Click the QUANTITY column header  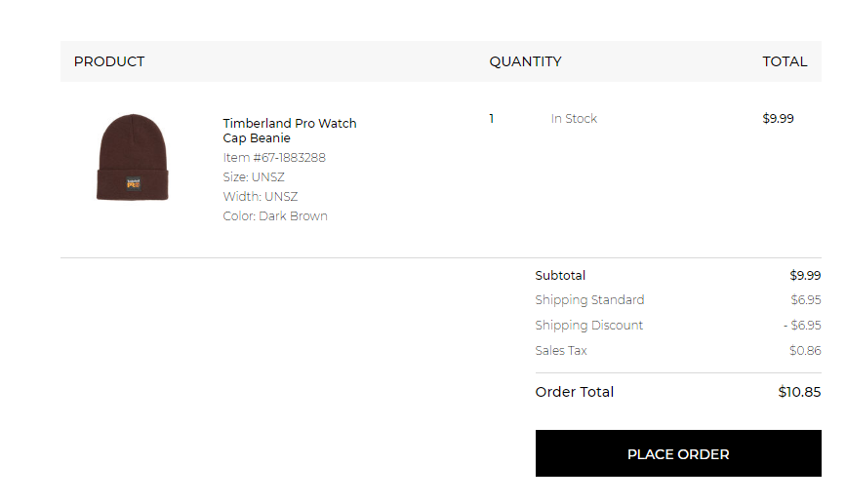point(525,61)
